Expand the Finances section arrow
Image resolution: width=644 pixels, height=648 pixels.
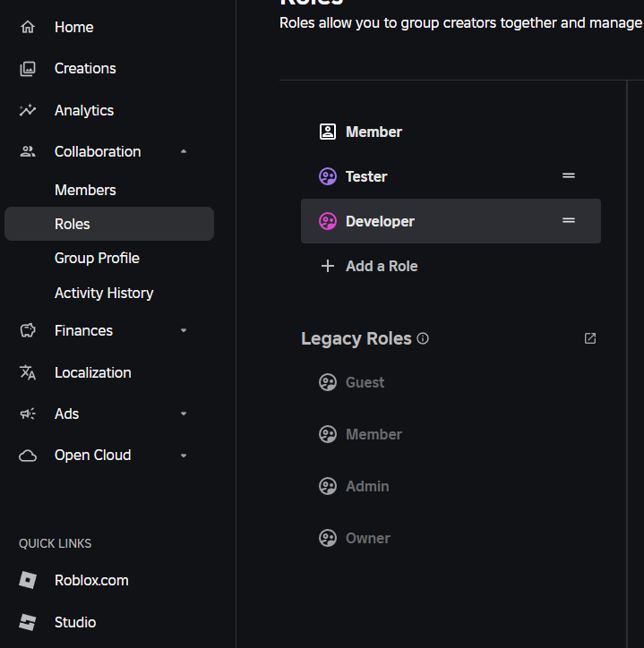184,330
